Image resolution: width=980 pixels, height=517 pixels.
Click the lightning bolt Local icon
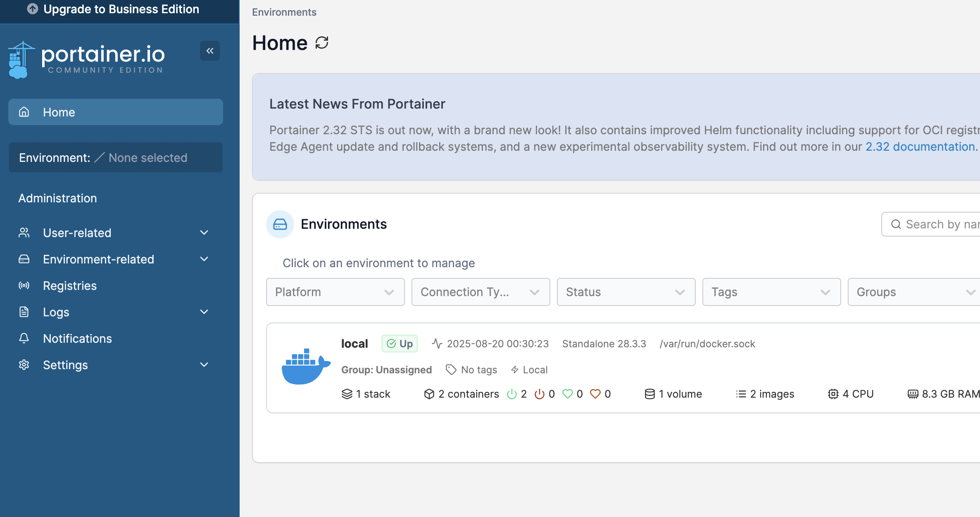pyautogui.click(x=515, y=370)
